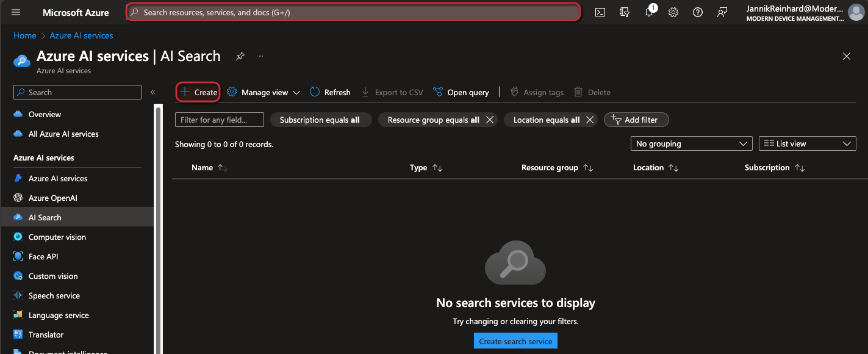
Task: Click the Create search service button
Action: pyautogui.click(x=515, y=341)
